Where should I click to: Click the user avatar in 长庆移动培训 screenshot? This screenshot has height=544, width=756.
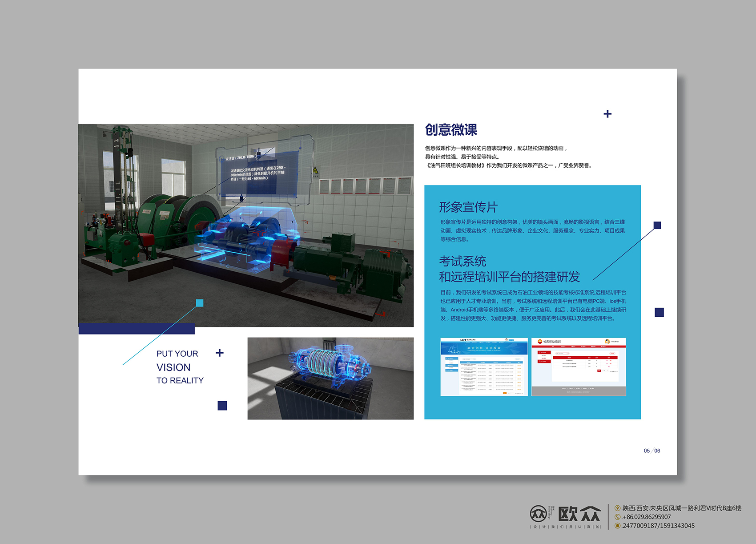click(607, 342)
